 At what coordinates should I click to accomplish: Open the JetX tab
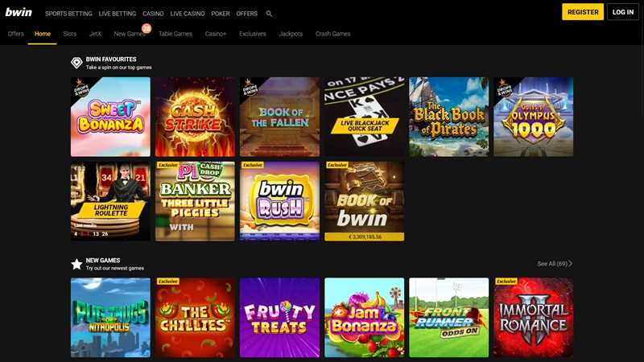[95, 34]
